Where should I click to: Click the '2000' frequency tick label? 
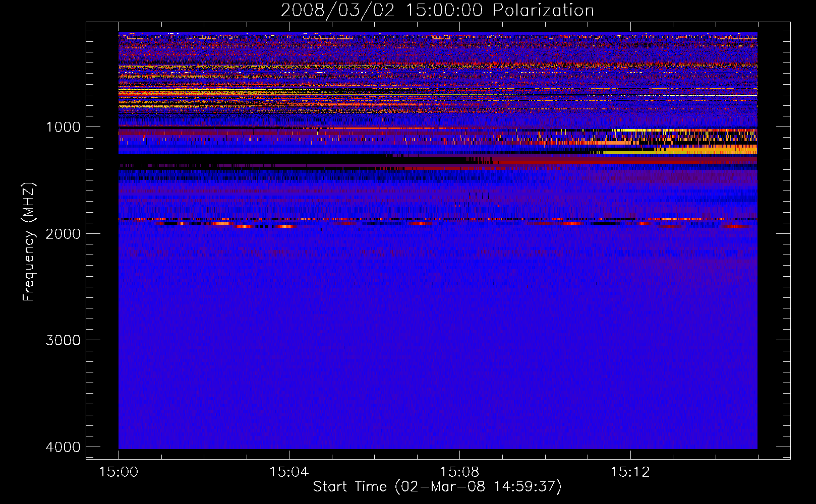pos(64,234)
